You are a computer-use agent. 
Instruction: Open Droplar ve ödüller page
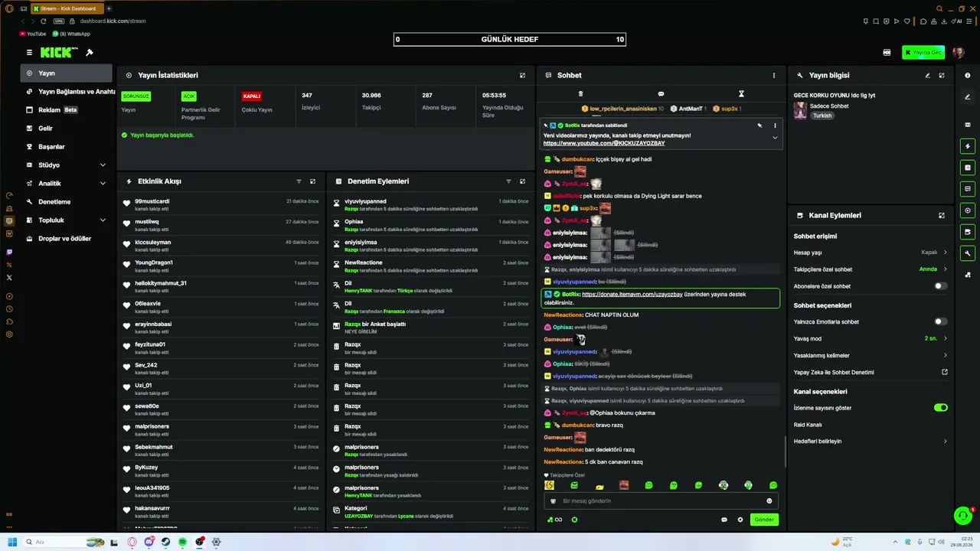67,239
